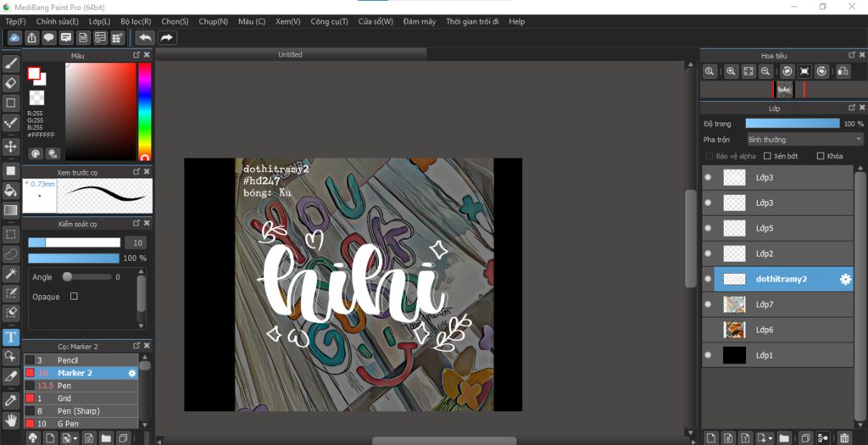Select the Bucket fill tool
The height and width of the screenshot is (445, 868).
coord(10,191)
